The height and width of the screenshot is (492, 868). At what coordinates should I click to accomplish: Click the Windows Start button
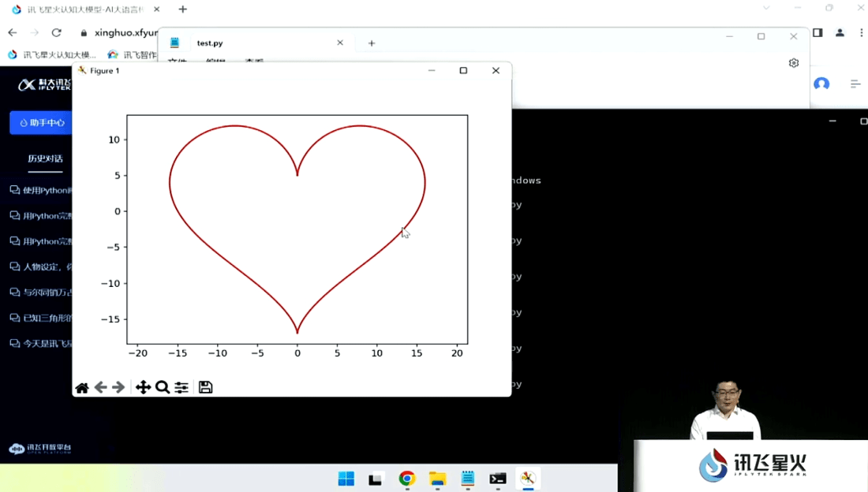click(346, 479)
